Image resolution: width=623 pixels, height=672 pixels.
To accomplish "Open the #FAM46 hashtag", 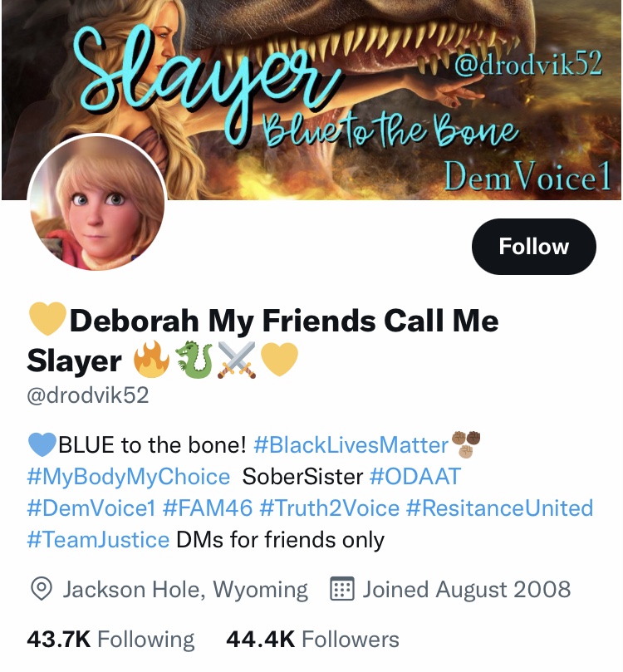I will (x=208, y=508).
